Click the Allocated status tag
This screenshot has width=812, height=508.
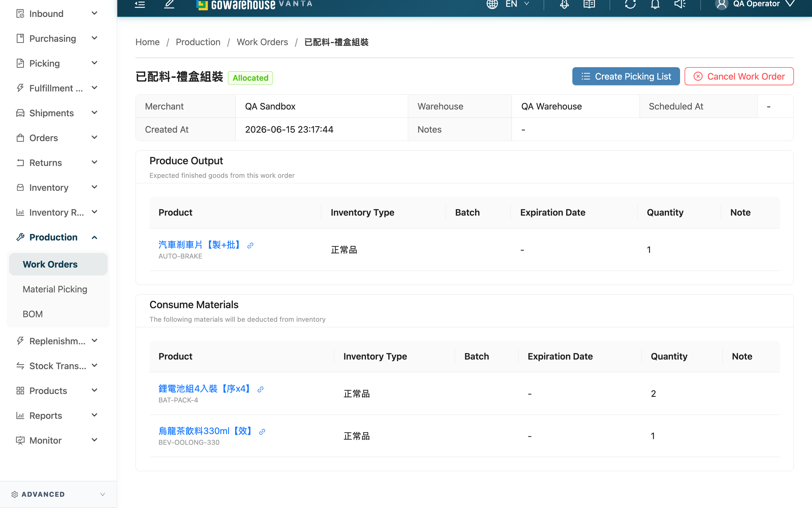coord(250,78)
